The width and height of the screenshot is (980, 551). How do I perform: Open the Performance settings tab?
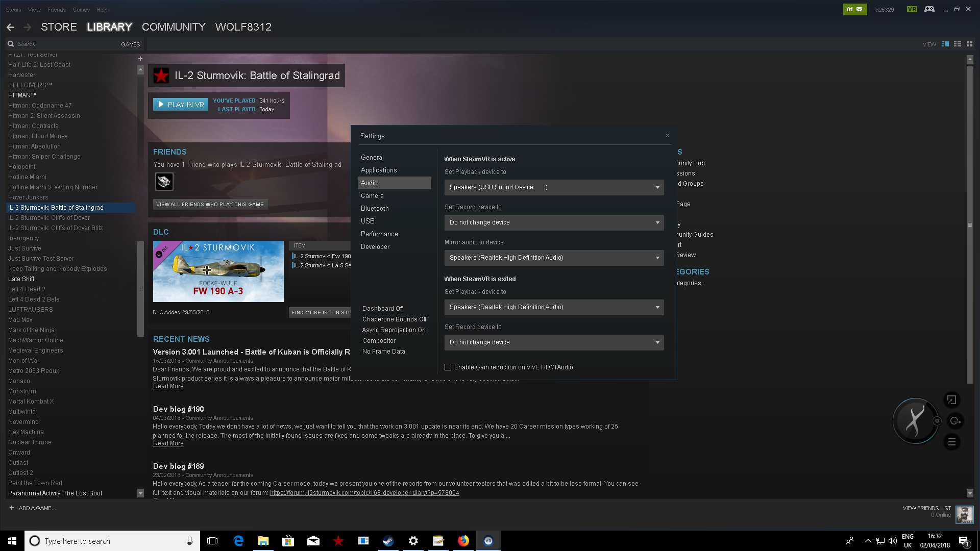coord(379,234)
